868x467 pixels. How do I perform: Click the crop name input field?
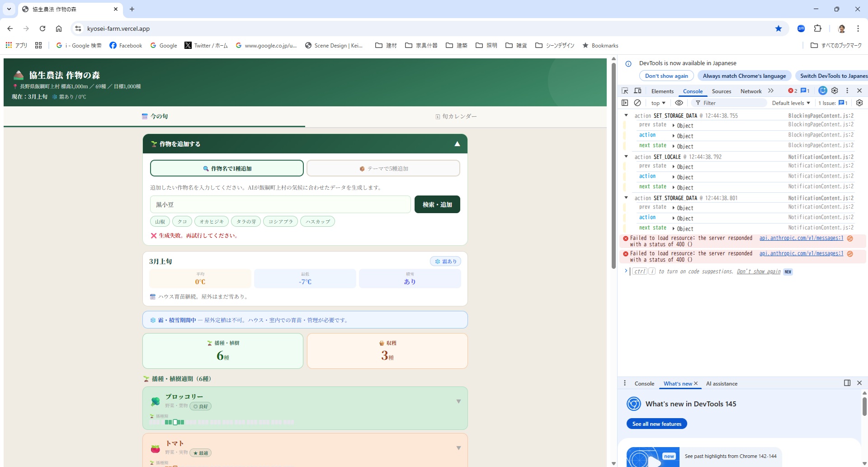pos(280,205)
